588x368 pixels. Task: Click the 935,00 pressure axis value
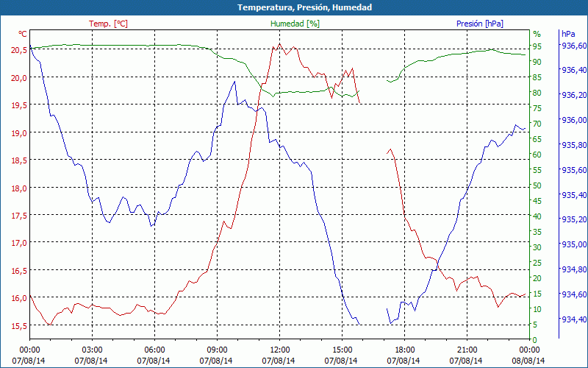[x=574, y=244]
